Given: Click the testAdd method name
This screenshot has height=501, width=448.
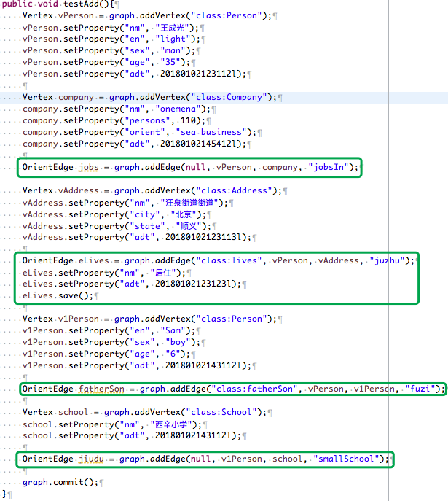Looking at the screenshot, I should point(82,4).
